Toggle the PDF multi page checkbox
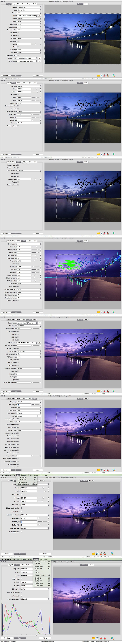This screenshot has height=644, width=122. point(18,348)
